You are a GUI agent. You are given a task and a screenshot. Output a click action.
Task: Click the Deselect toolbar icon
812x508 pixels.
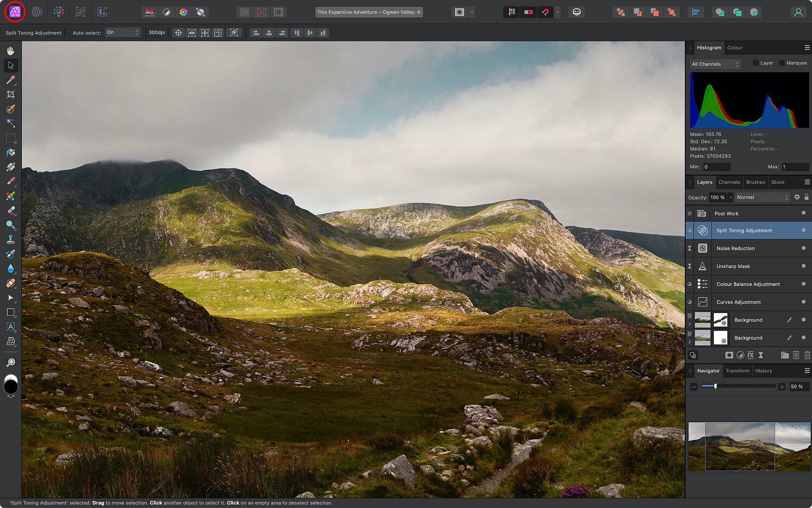[x=261, y=12]
